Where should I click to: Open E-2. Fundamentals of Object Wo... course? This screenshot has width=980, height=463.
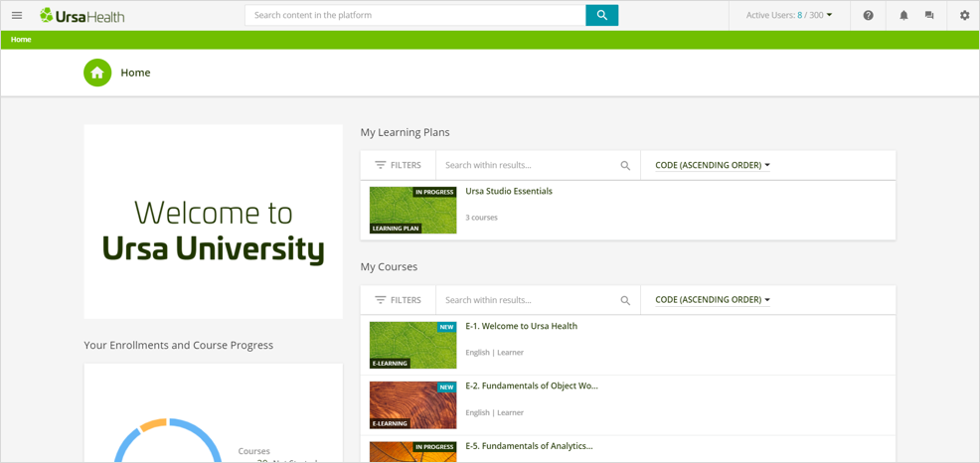tap(532, 386)
